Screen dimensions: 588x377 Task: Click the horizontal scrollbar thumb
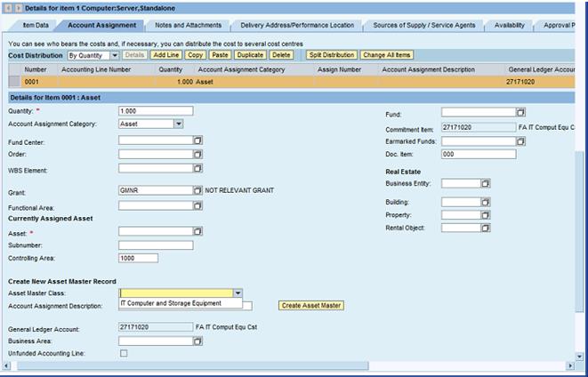tap(193, 365)
